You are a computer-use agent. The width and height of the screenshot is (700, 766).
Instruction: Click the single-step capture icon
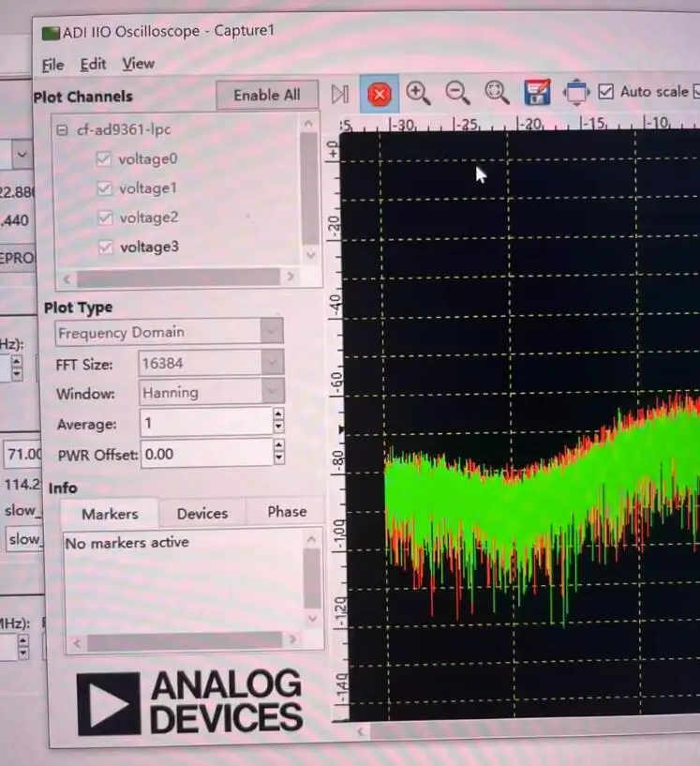[340, 94]
